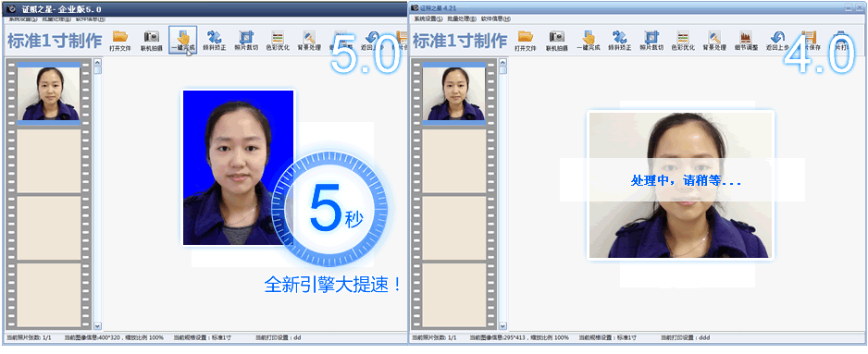
Task: Click 返回上步 undo arrow in 5.0 window
Action: pyautogui.click(x=372, y=41)
